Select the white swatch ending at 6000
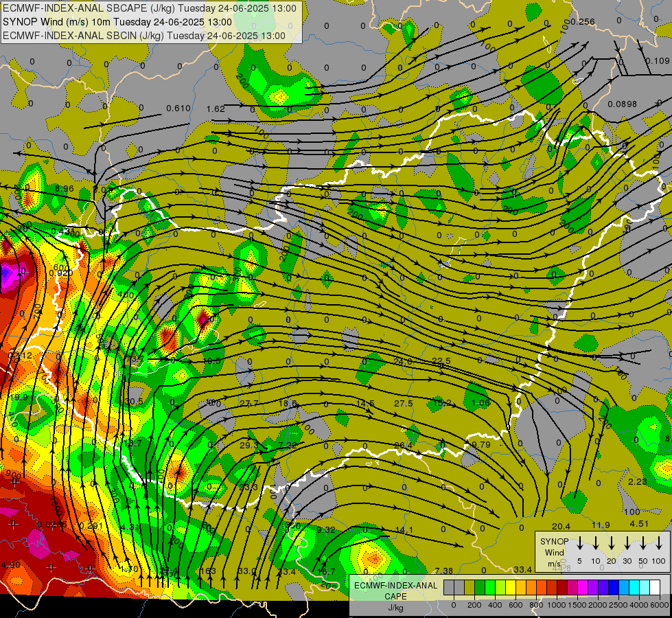Image resolution: width=672 pixels, height=618 pixels. point(654,588)
